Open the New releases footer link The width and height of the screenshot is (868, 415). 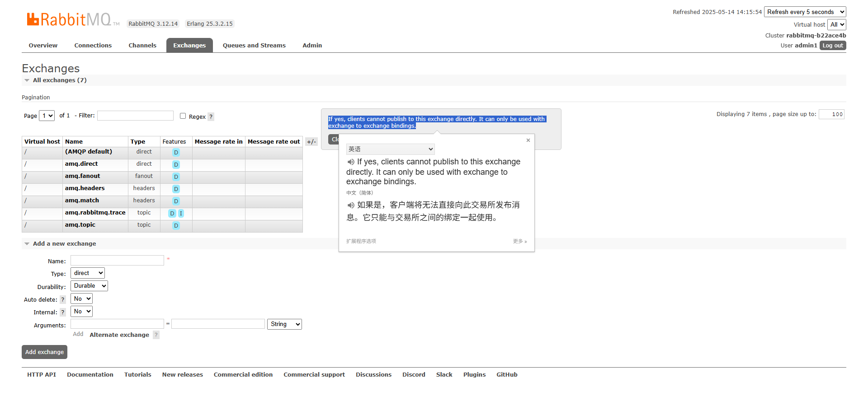[x=183, y=375]
